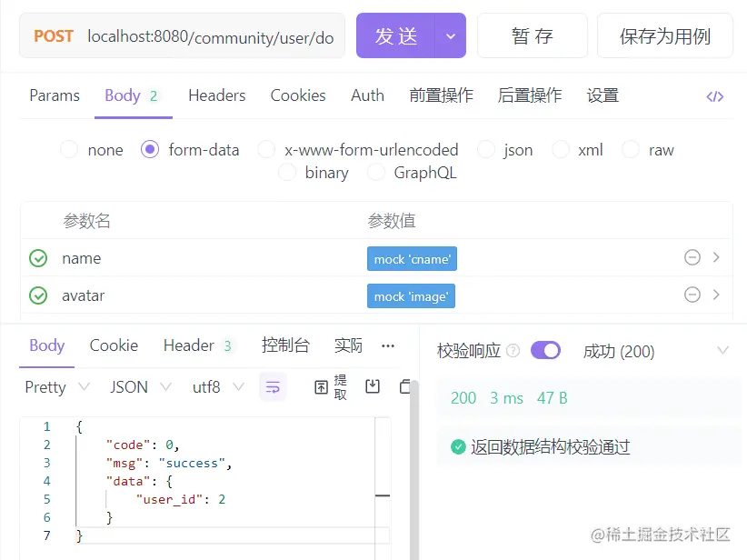Image resolution: width=747 pixels, height=560 pixels.
Task: Open the JSON response type dropdown
Action: pos(141,387)
